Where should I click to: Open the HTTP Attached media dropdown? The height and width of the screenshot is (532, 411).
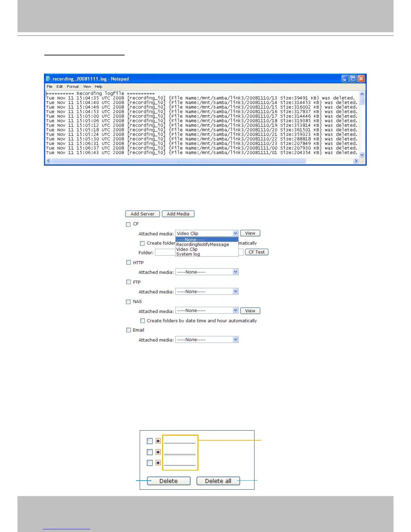click(x=207, y=272)
